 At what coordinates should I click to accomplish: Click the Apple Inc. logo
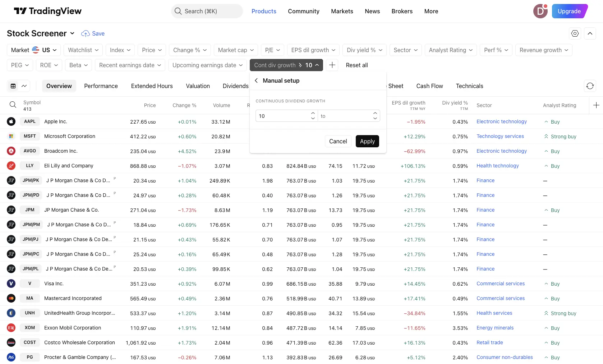pyautogui.click(x=11, y=121)
